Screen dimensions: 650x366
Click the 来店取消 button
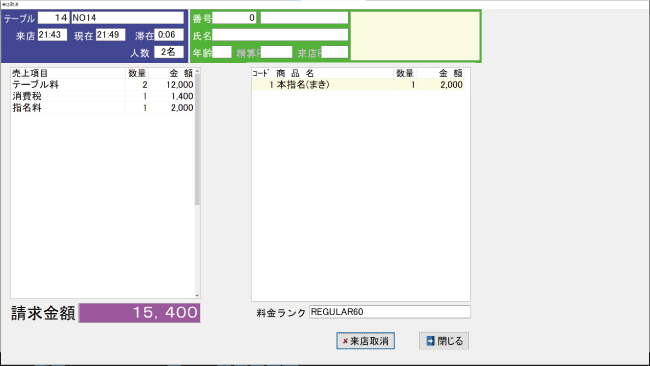click(x=365, y=341)
